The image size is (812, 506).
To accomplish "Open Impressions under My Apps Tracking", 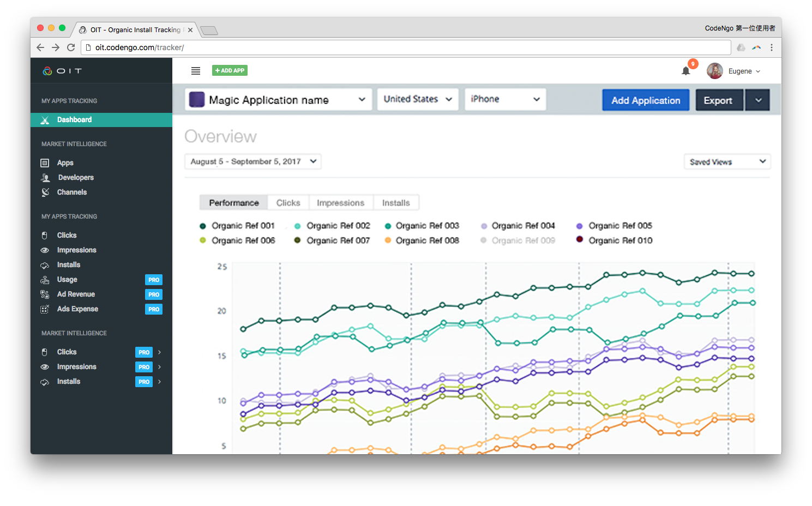I will click(x=76, y=250).
